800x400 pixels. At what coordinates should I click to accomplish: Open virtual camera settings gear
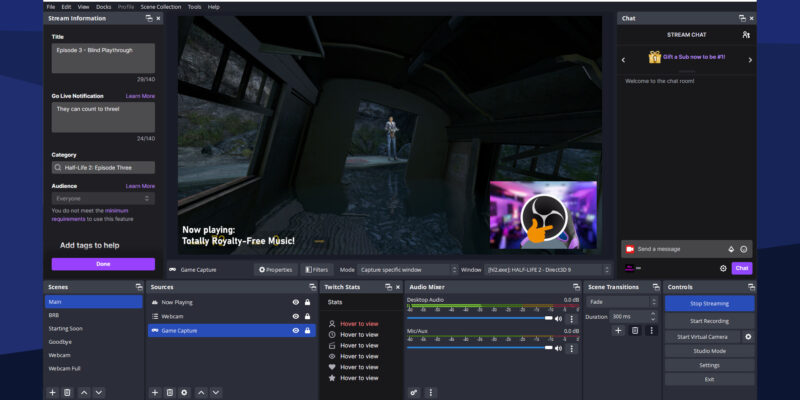click(x=748, y=337)
